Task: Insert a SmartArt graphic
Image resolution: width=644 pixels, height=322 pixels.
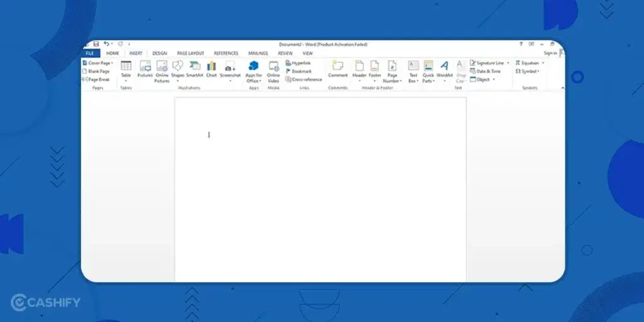Action: [195, 70]
